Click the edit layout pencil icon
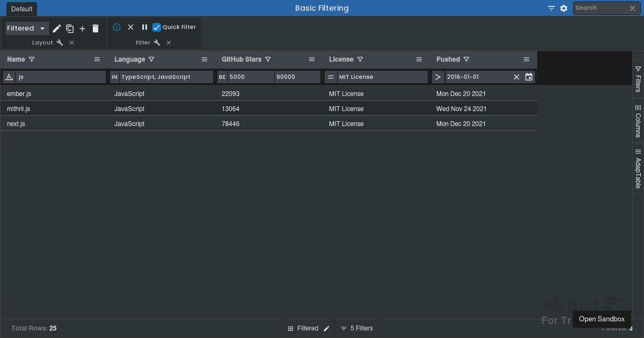The image size is (644, 338). click(x=56, y=28)
